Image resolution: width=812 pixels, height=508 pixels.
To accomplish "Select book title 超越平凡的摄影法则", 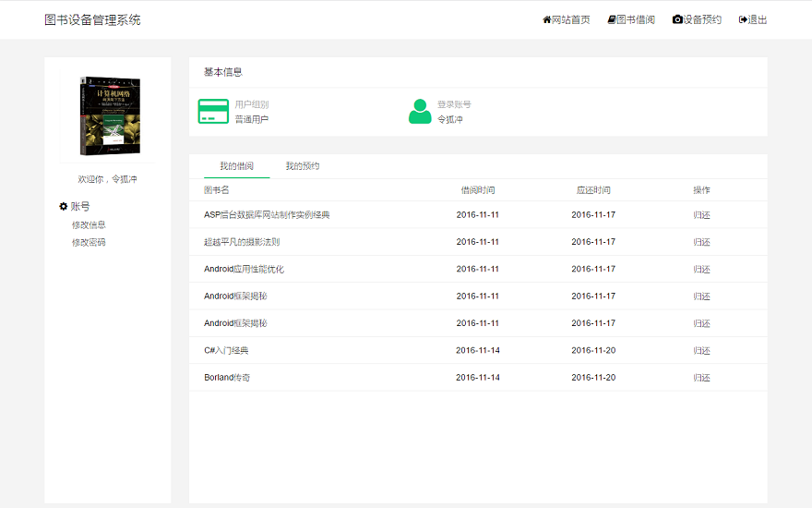I will pyautogui.click(x=242, y=242).
